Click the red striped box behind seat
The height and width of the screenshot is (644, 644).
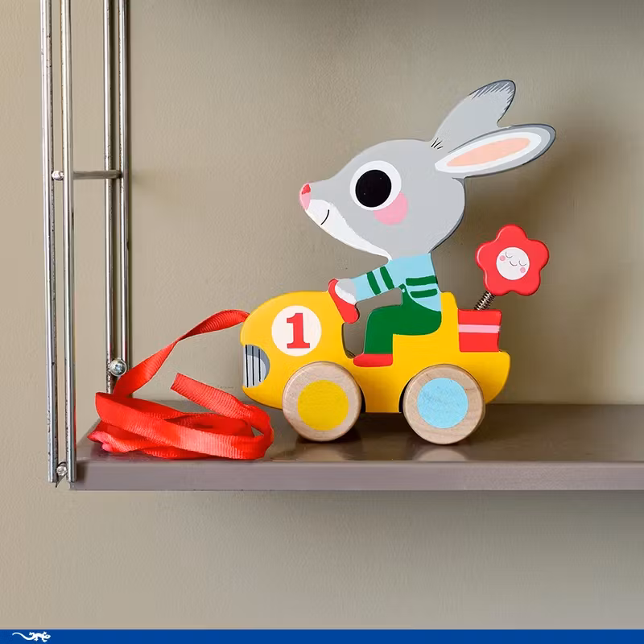click(x=480, y=330)
